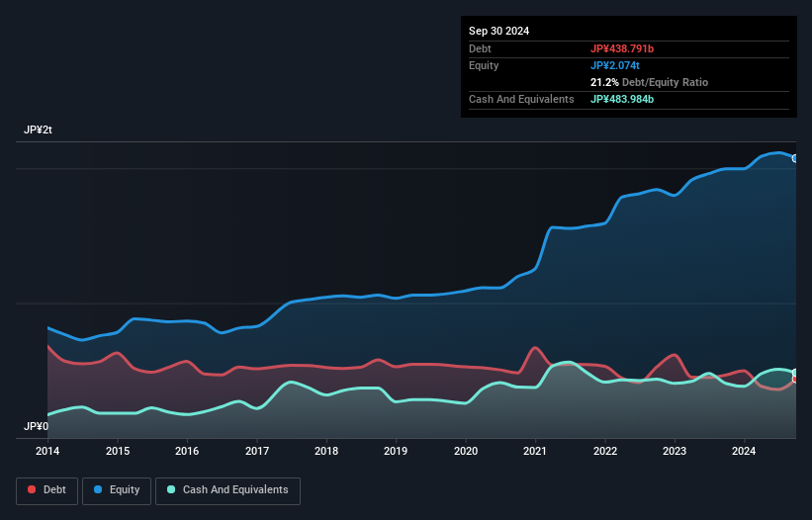Click the JP¥2t y-axis label
Screen dimensions: 812x520
click(38, 130)
